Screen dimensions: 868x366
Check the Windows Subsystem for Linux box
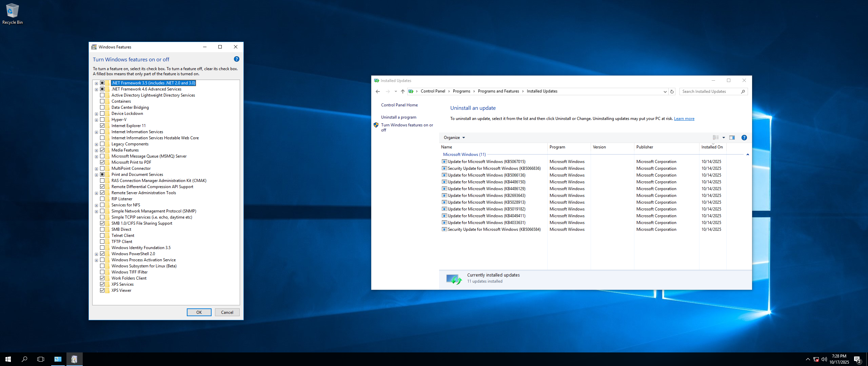click(x=102, y=266)
